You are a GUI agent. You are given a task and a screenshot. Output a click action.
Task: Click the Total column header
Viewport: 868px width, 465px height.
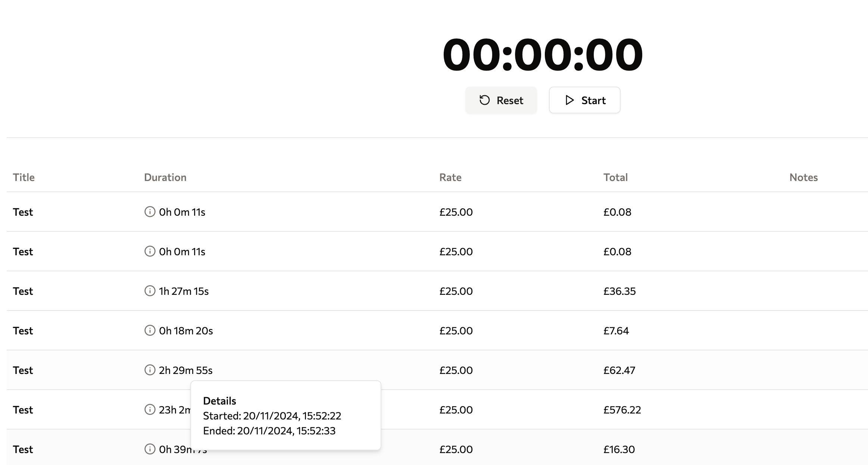(x=616, y=177)
